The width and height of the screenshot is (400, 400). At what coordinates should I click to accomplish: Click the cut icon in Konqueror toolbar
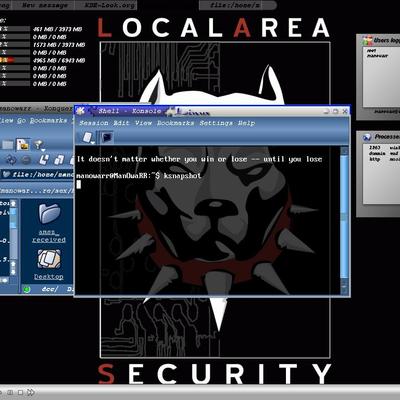tap(44, 160)
